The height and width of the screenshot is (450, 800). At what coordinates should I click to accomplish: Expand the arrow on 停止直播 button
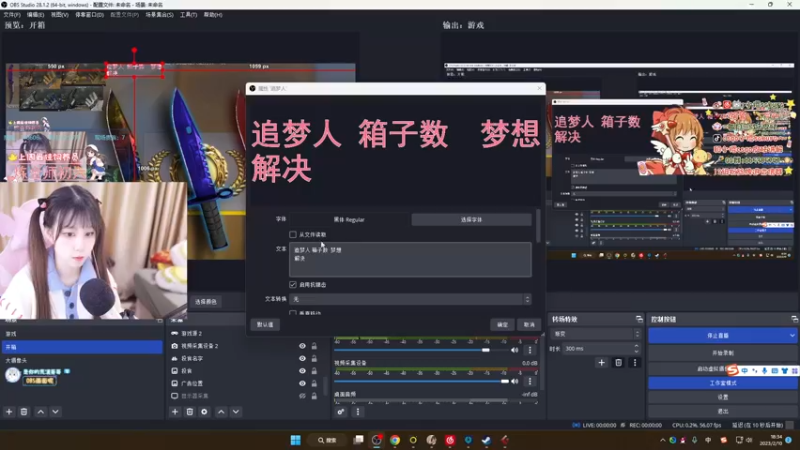click(791, 336)
